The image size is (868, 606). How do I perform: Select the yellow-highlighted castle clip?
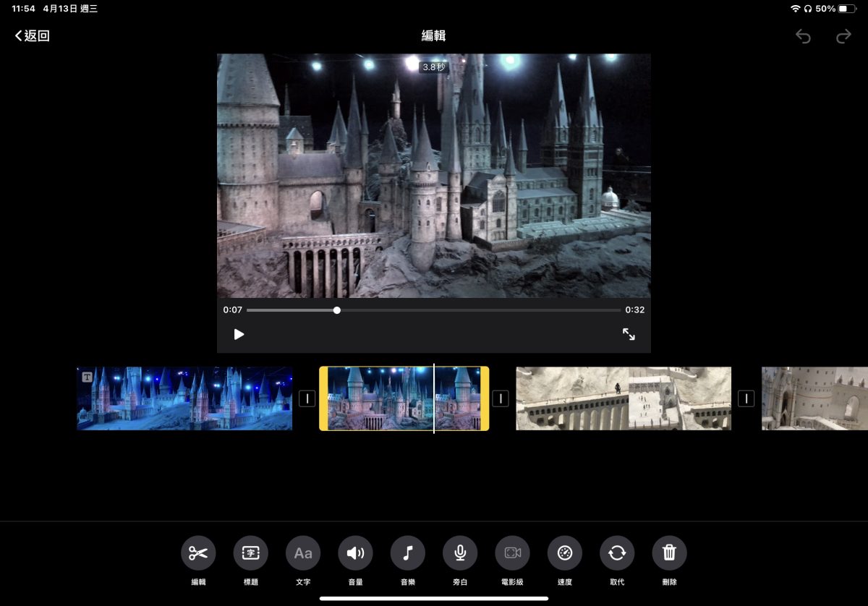pyautogui.click(x=404, y=398)
